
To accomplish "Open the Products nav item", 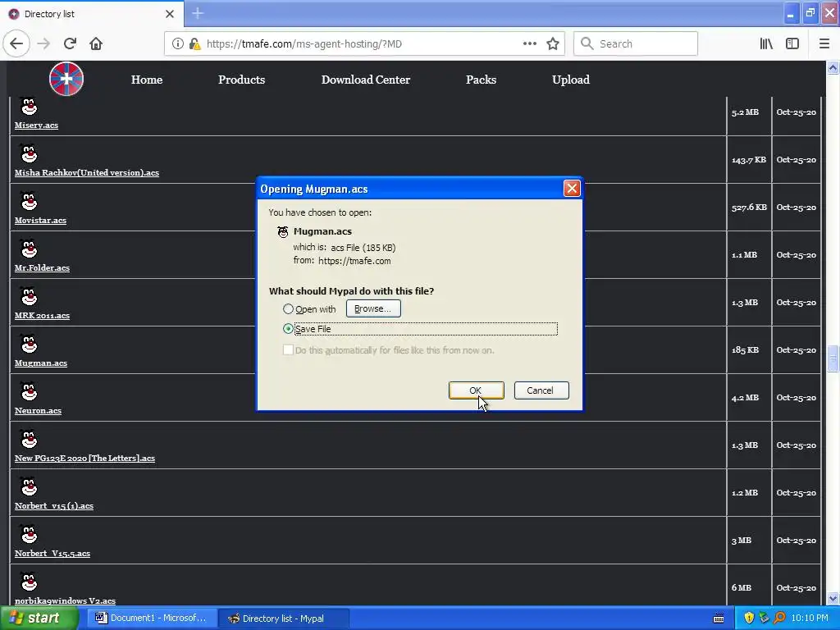I will pyautogui.click(x=242, y=80).
